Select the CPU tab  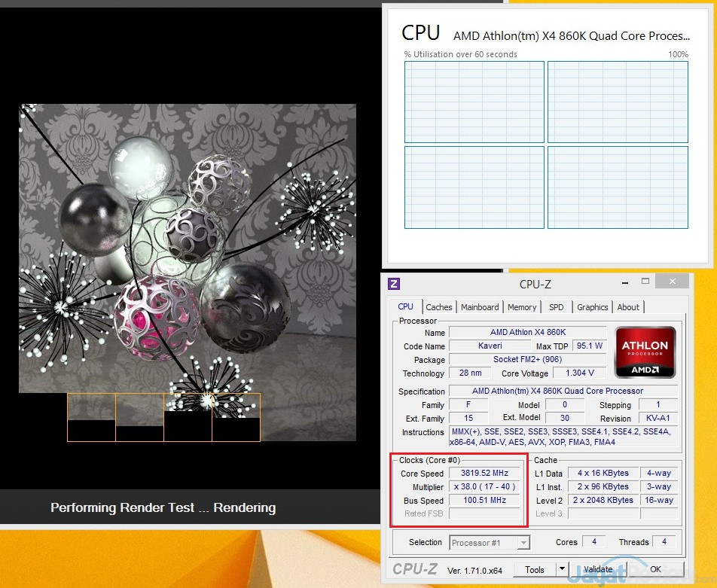point(405,307)
